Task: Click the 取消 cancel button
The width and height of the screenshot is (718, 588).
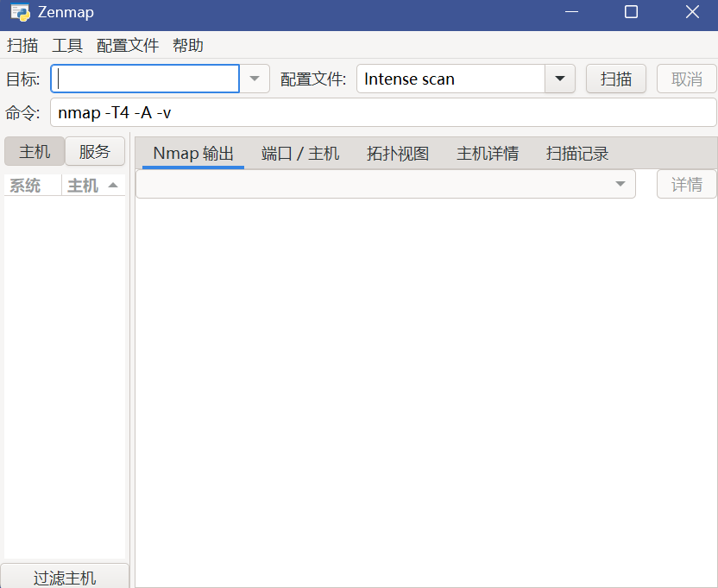Action: coord(687,79)
